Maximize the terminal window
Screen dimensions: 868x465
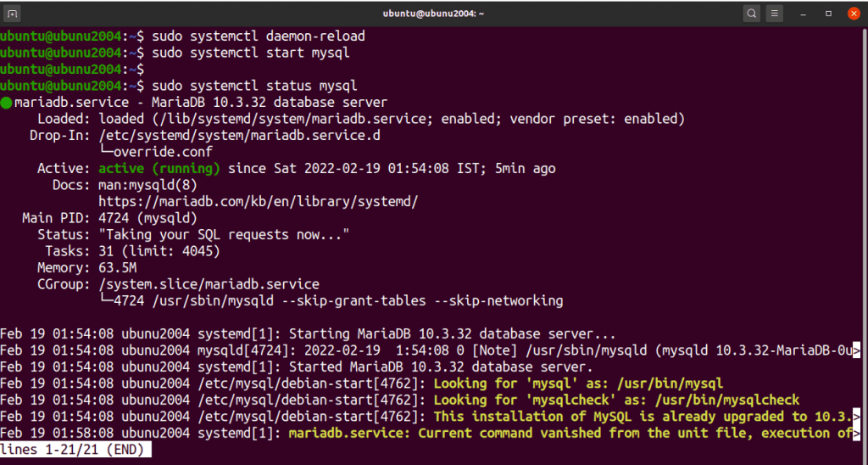[x=828, y=14]
